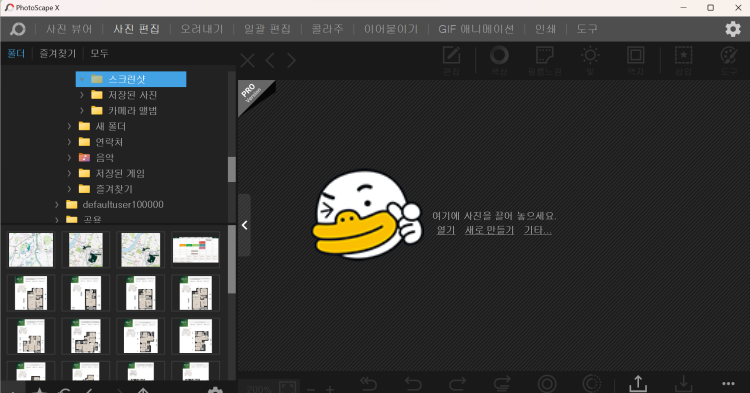Collapse the side panel with arrow handle
Image resolution: width=750 pixels, height=393 pixels.
244,225
